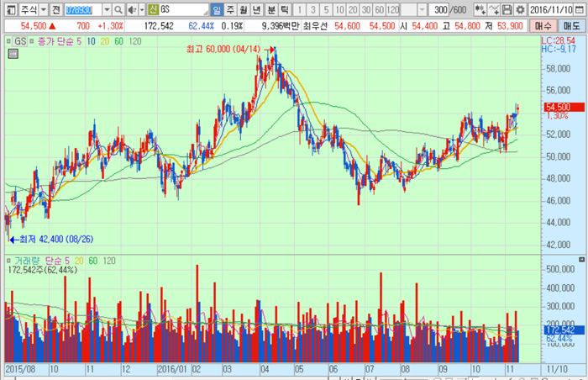This screenshot has width=588, height=380.
Task: Expand the 주식 market type dropdown
Action: [x=44, y=9]
